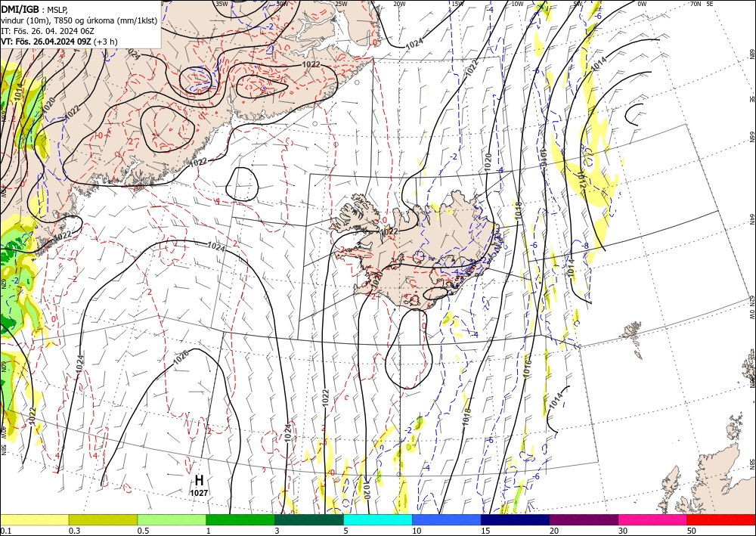756x536 pixels.
Task: Pick the green 1 mm legend band
Action: coord(240,519)
